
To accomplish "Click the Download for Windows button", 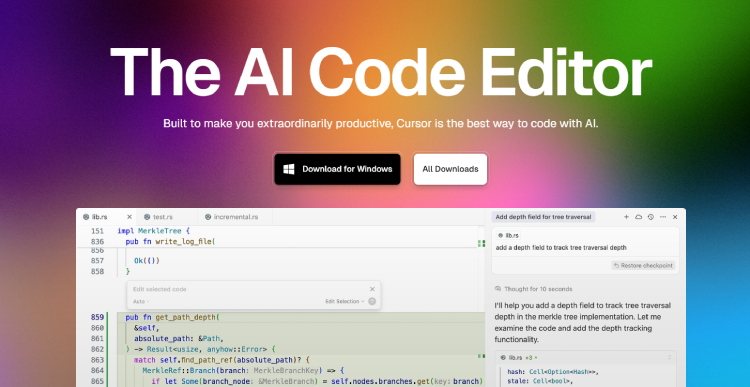I will click(x=337, y=169).
